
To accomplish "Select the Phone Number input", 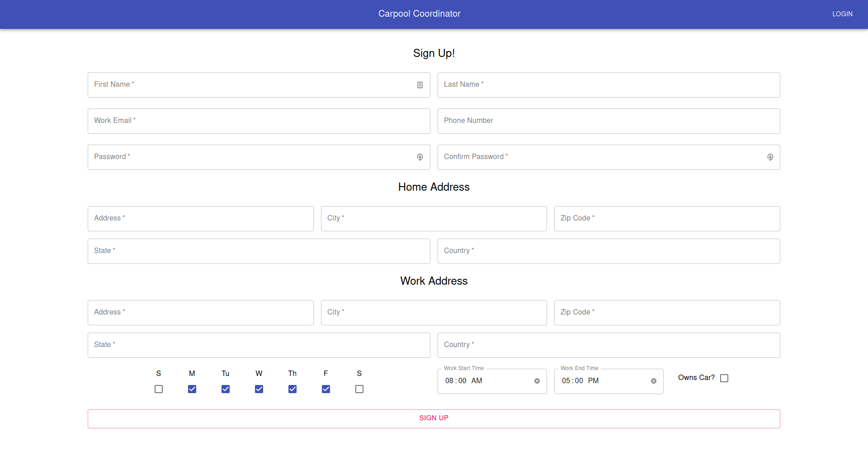I will click(x=609, y=121).
